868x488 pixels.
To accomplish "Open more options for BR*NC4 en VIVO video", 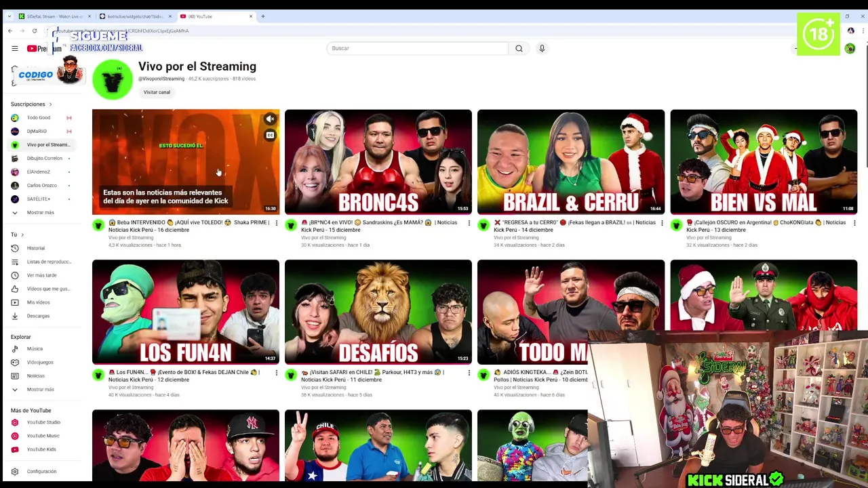I will pos(469,223).
